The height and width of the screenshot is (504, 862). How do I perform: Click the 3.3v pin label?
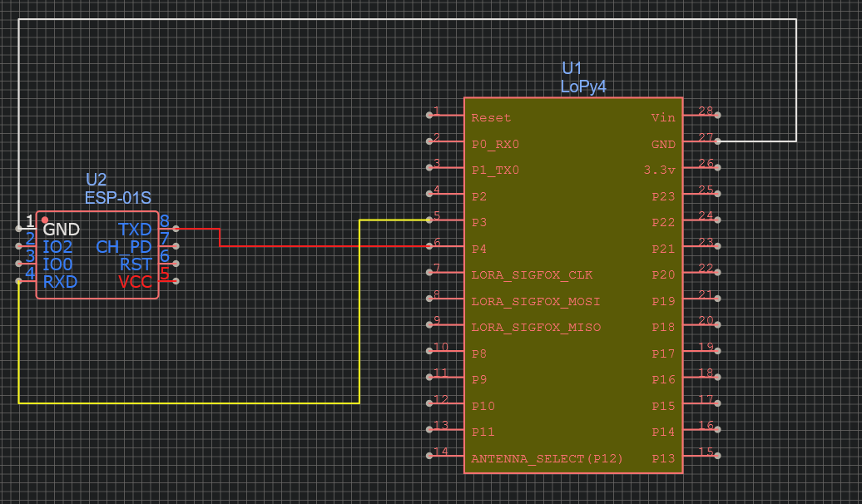point(659,170)
